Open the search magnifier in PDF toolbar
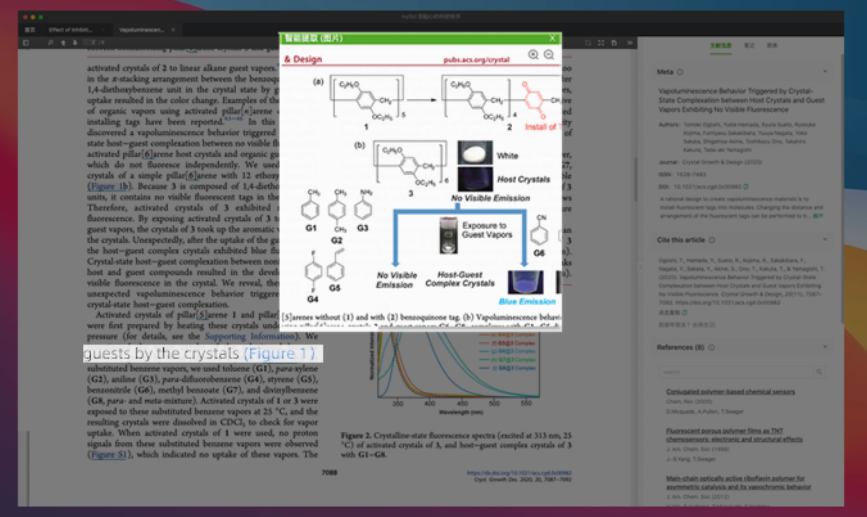This screenshot has height=517, width=867. point(50,43)
